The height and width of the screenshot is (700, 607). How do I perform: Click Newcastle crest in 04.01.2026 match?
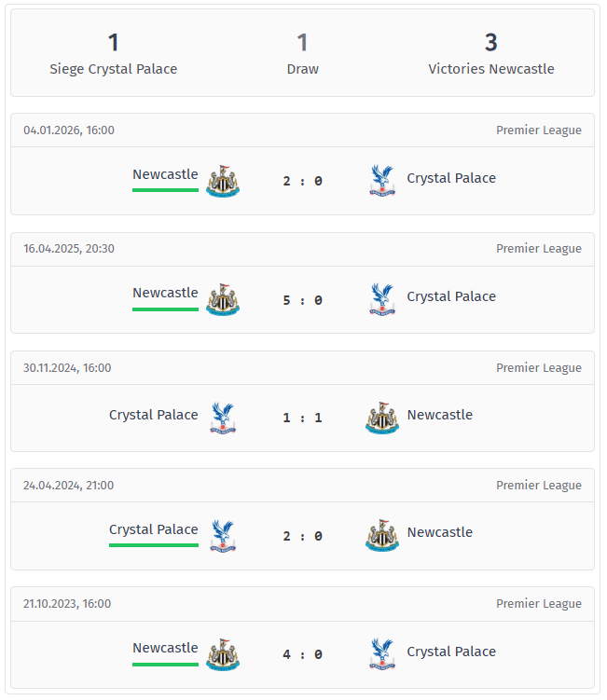223,181
